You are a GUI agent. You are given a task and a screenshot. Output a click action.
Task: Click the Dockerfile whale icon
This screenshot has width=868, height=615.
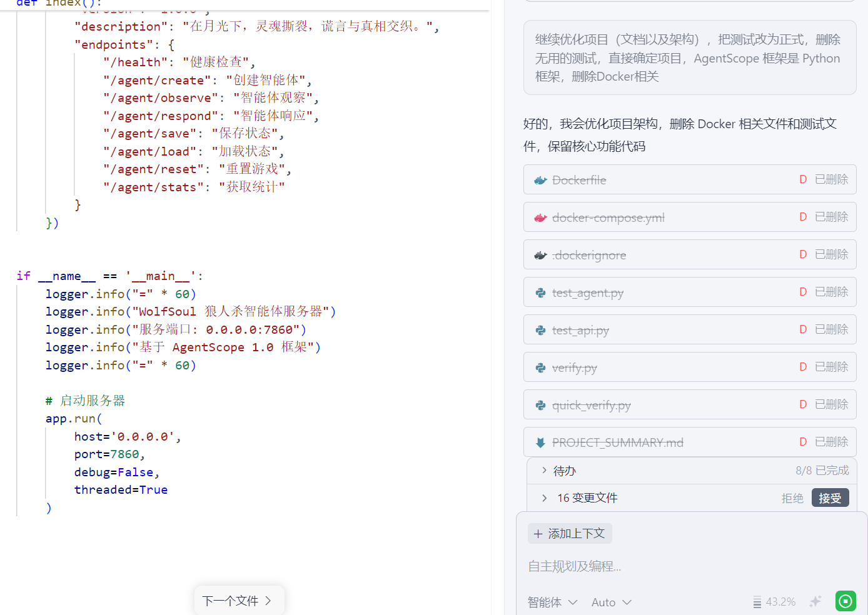[x=540, y=181]
